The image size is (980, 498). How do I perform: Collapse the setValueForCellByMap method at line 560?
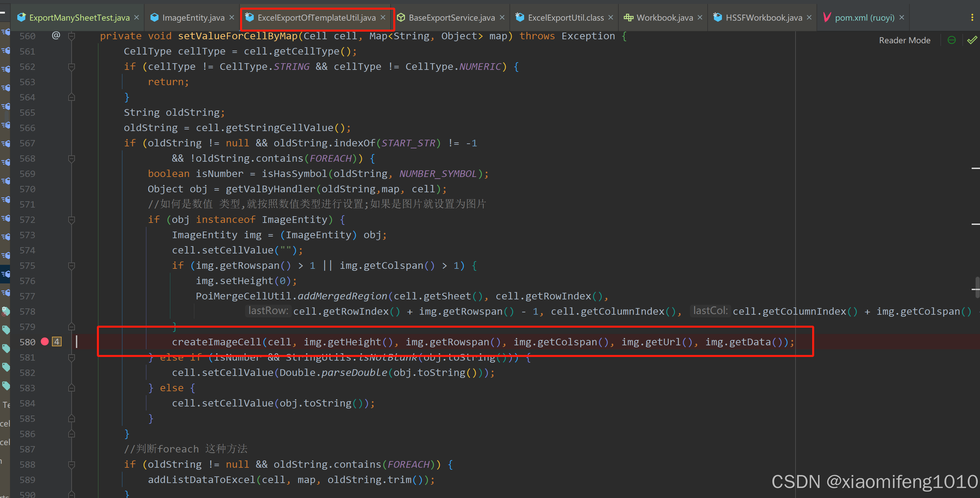72,36
